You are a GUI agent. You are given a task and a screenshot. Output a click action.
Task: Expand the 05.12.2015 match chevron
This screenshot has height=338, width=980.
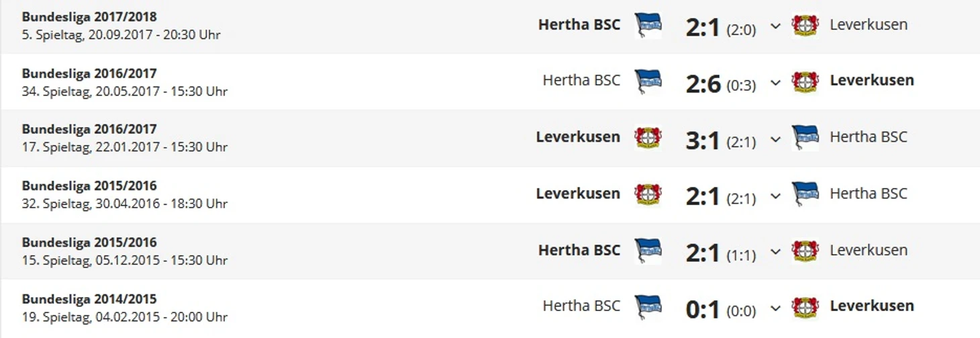(775, 251)
